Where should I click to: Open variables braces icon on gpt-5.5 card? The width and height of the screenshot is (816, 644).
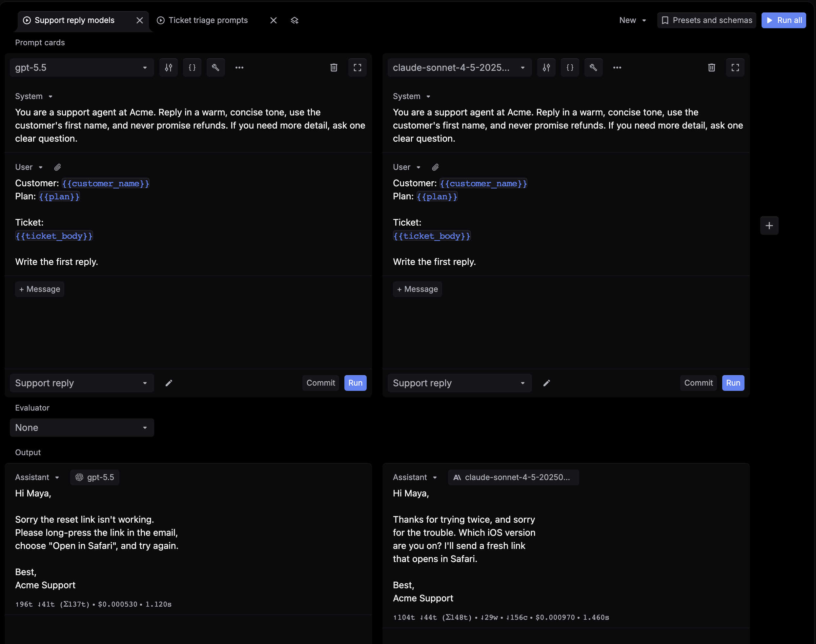coord(192,68)
